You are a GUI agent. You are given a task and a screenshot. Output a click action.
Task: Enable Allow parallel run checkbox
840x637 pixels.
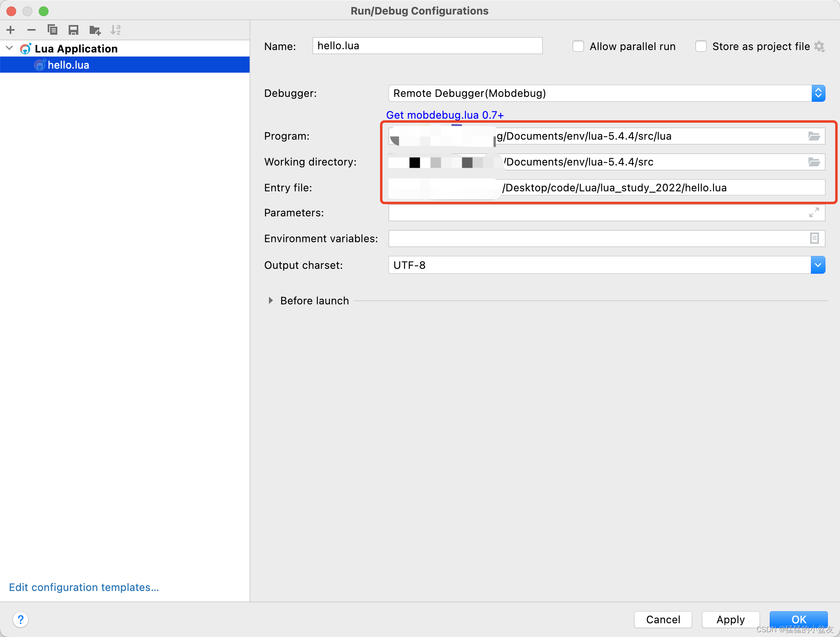tap(578, 46)
